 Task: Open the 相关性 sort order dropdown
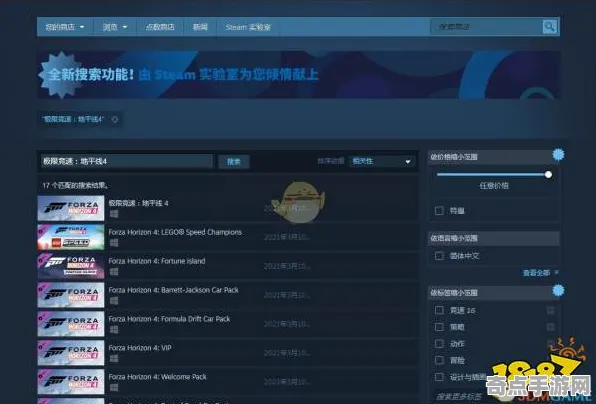point(381,162)
